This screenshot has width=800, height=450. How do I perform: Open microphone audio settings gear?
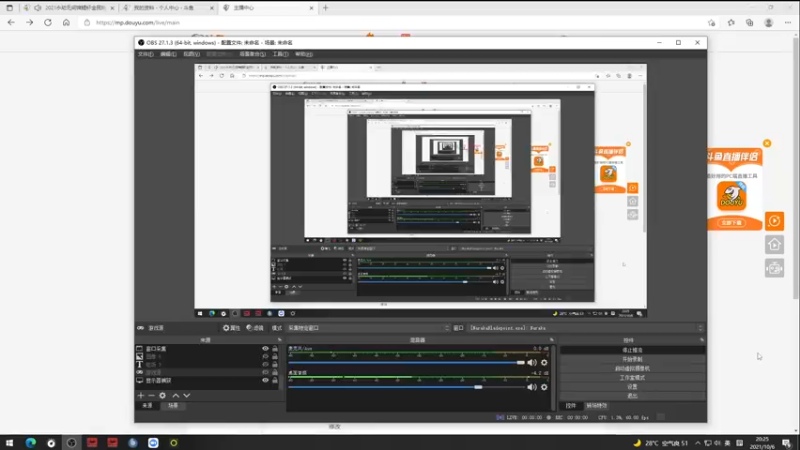point(544,363)
